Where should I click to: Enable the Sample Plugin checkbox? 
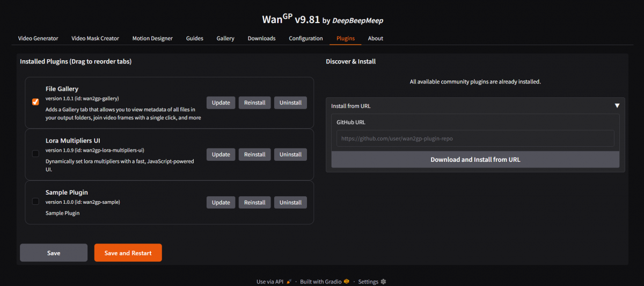pos(35,202)
